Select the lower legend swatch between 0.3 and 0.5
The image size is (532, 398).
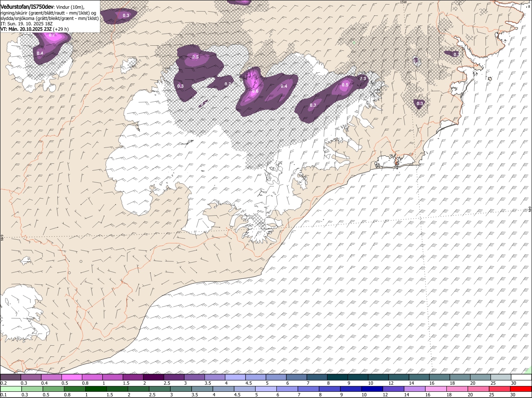[32, 389]
